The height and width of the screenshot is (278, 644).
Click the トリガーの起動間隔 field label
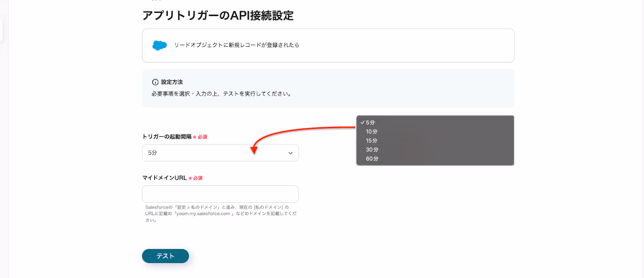pos(167,137)
